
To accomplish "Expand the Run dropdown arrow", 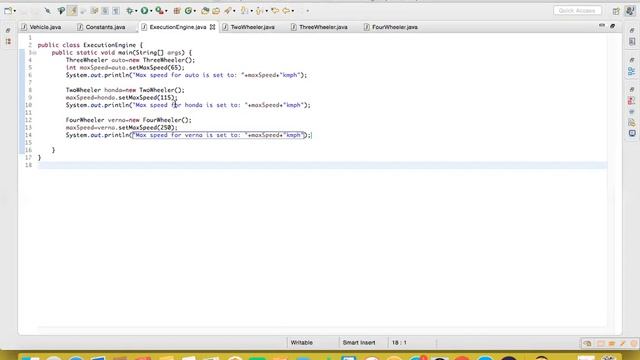I will 151,11.
